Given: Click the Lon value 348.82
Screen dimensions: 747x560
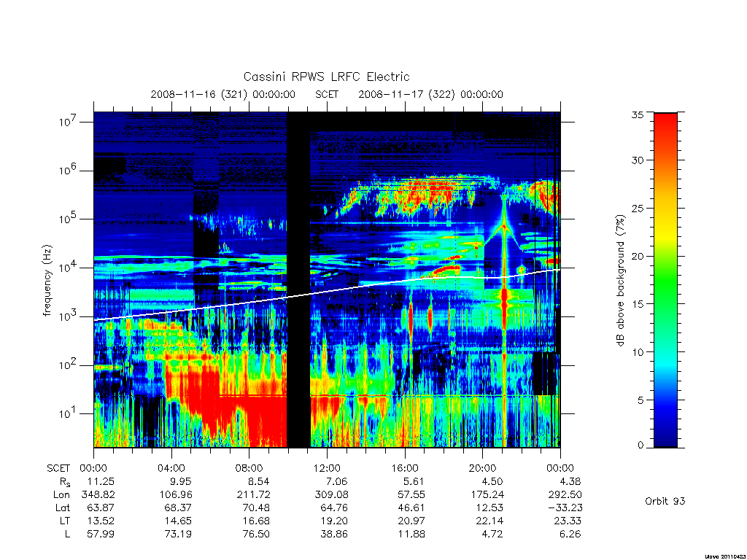Looking at the screenshot, I should [98, 495].
